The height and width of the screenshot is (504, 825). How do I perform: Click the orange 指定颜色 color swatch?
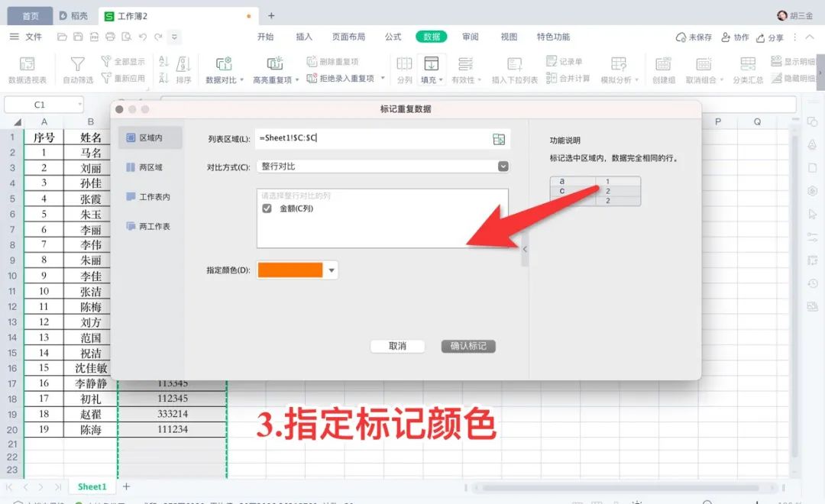(x=290, y=270)
